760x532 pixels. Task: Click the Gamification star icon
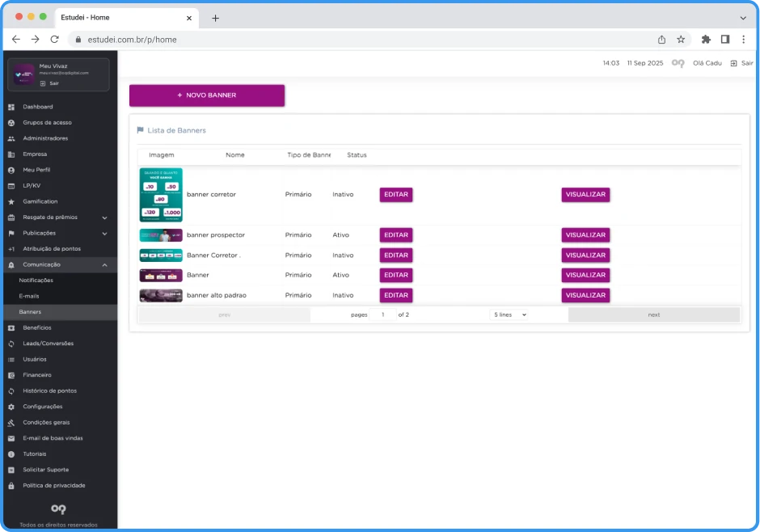(11, 201)
